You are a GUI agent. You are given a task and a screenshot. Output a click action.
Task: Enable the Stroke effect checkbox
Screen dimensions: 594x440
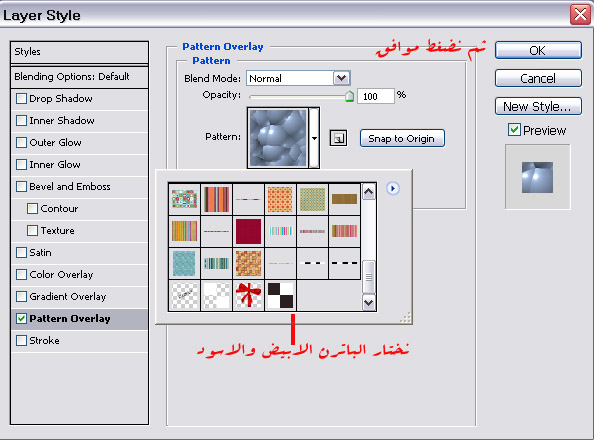(22, 340)
